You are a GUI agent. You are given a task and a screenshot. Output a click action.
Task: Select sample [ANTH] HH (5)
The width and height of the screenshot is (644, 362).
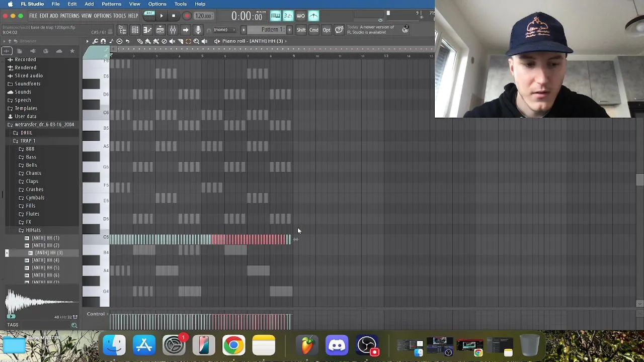pyautogui.click(x=45, y=267)
